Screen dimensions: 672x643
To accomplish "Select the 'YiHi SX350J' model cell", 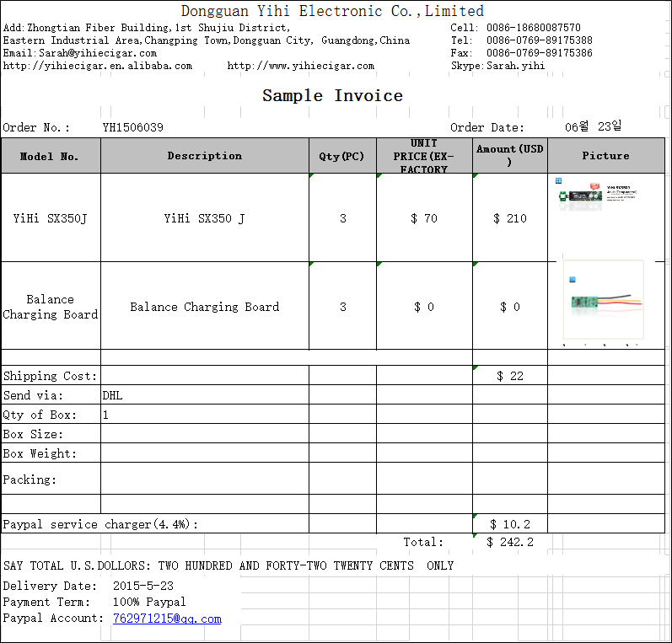I will (x=51, y=217).
